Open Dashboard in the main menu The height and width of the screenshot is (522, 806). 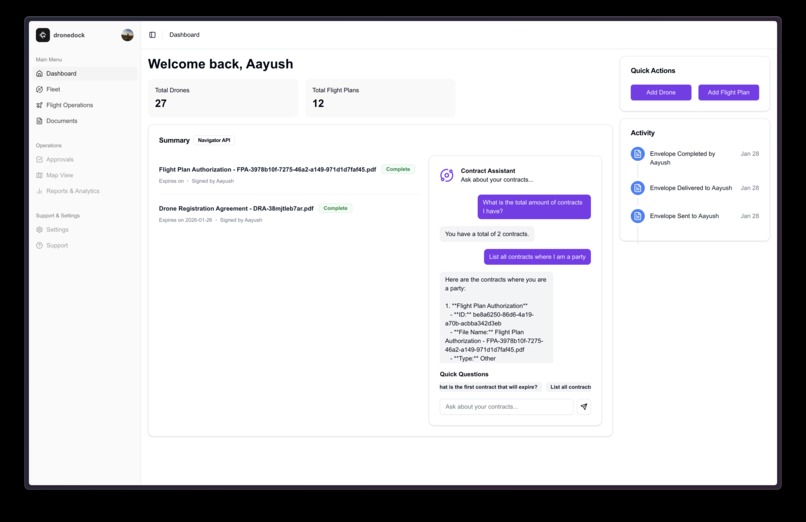click(85, 73)
